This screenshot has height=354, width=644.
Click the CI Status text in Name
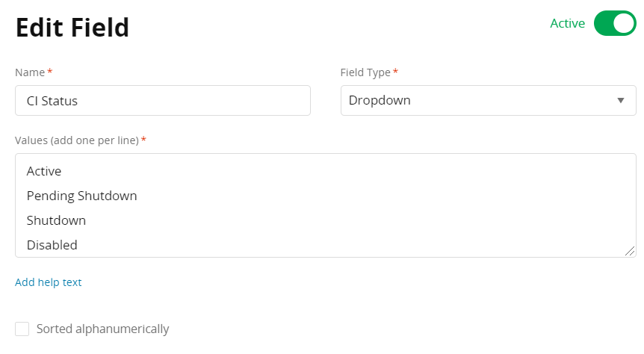click(x=52, y=100)
